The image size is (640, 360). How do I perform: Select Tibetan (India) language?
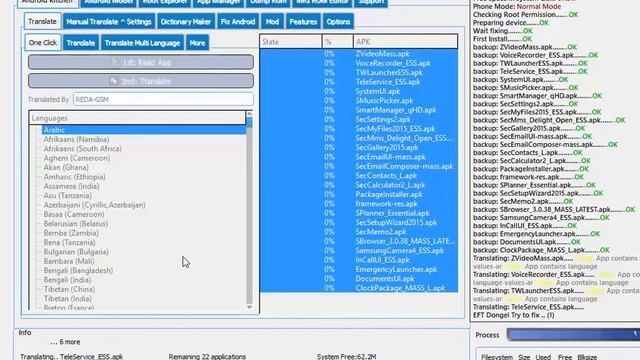tap(68, 299)
